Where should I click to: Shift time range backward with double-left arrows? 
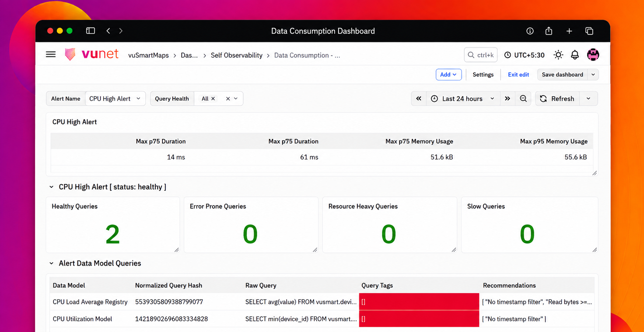[x=419, y=98]
